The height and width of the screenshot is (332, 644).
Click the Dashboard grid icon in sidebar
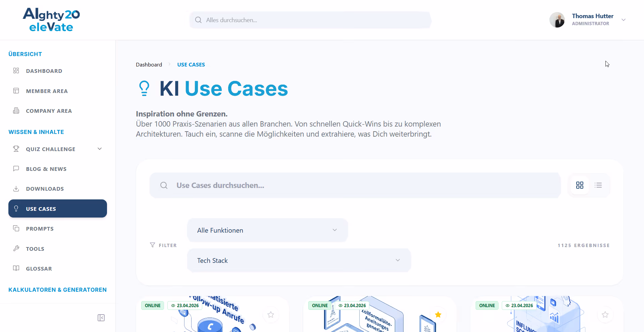[x=16, y=70]
